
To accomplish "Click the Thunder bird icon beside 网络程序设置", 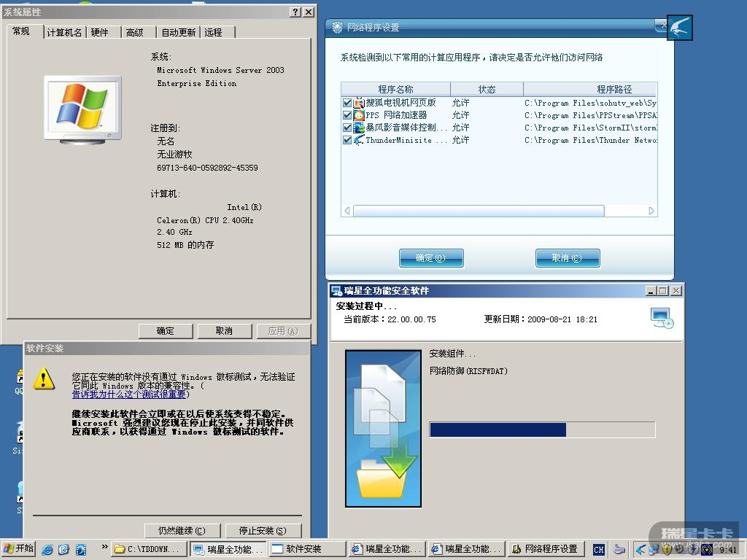I will tap(679, 28).
